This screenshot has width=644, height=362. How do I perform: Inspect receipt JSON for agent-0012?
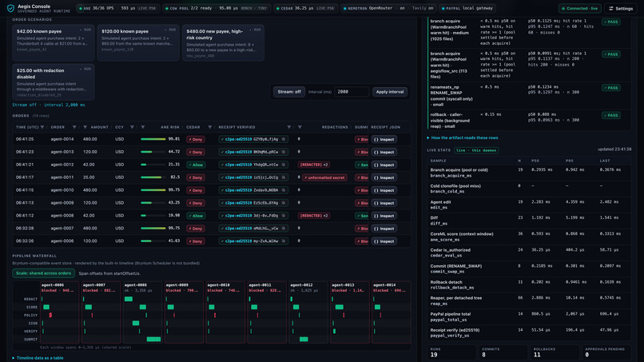coord(384,165)
